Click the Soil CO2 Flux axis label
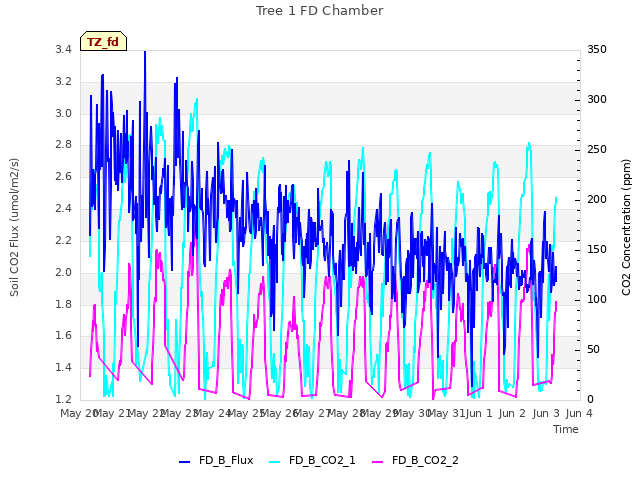This screenshot has width=640, height=480. click(x=14, y=227)
